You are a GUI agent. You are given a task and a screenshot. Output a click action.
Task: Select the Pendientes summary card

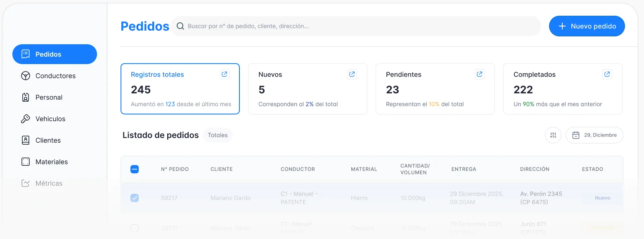[435, 89]
